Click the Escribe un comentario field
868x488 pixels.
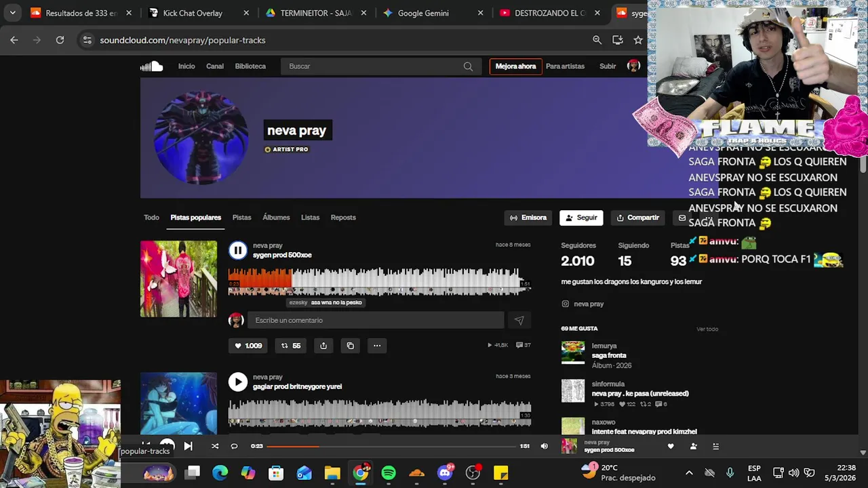coord(375,321)
